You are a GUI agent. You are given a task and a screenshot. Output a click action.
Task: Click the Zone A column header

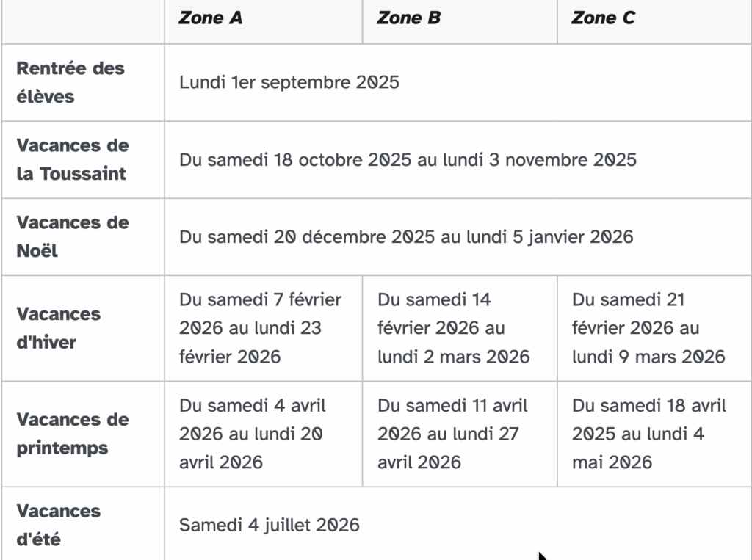pos(211,18)
